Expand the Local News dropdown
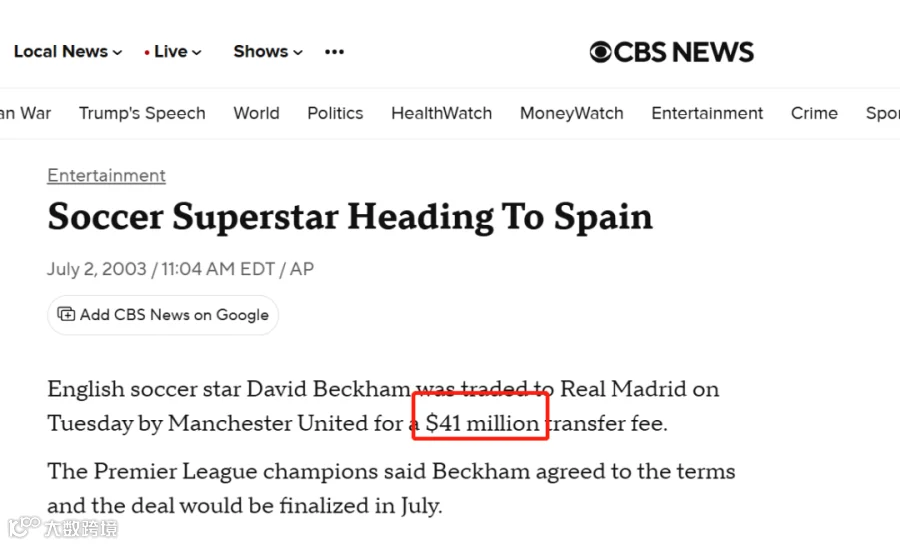Image resolution: width=900 pixels, height=545 pixels. pos(68,52)
